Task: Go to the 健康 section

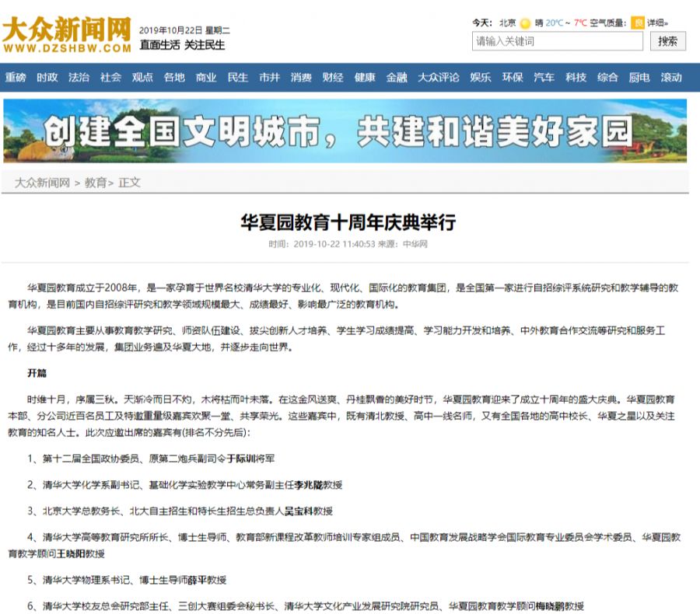Action: point(365,78)
